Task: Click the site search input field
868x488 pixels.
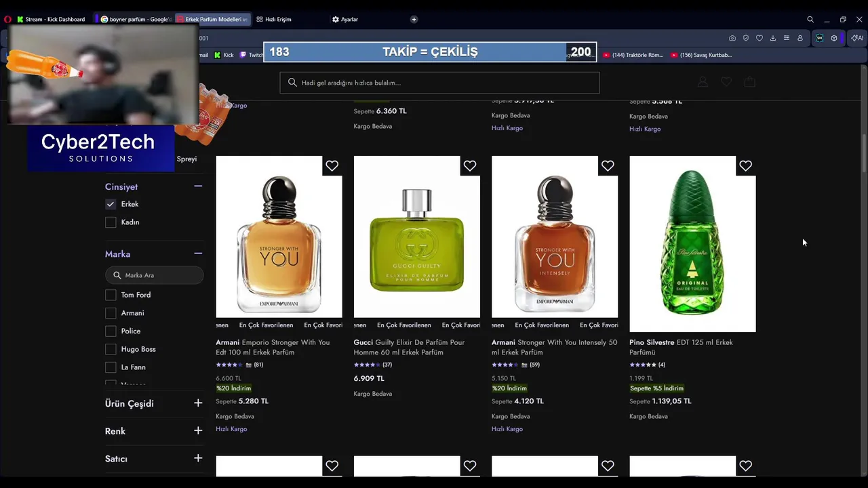Action: tap(439, 83)
